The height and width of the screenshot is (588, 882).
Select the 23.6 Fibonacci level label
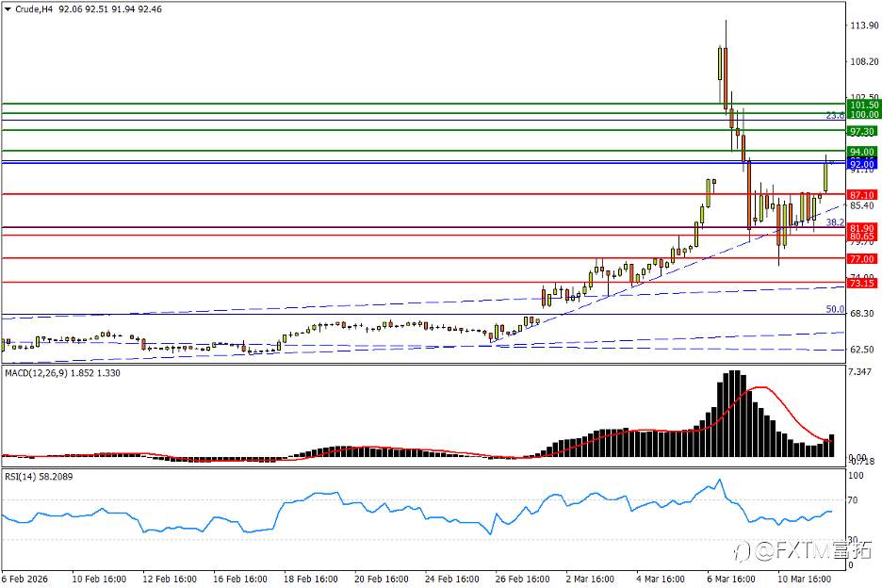[835, 115]
